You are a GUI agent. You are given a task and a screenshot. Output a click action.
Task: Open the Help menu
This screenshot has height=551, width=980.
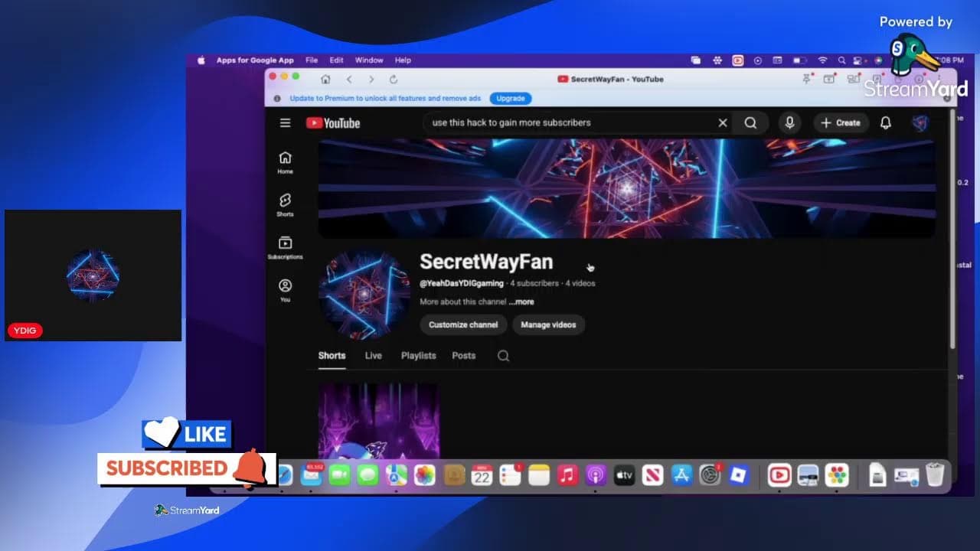click(x=403, y=60)
